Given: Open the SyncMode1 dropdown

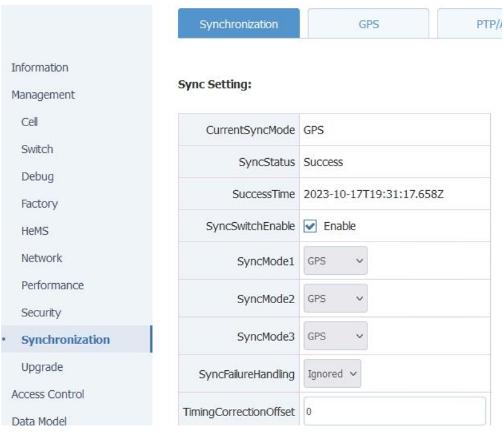Looking at the screenshot, I should tap(335, 259).
